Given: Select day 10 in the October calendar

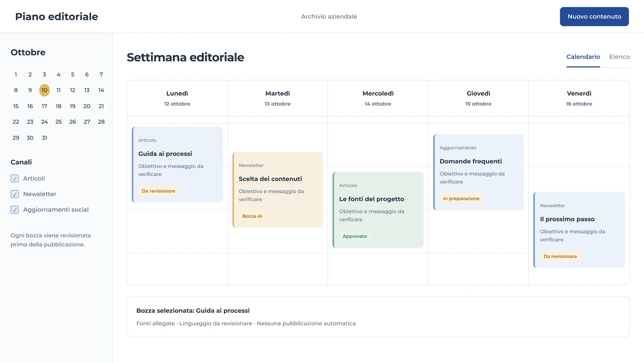Looking at the screenshot, I should point(44,90).
